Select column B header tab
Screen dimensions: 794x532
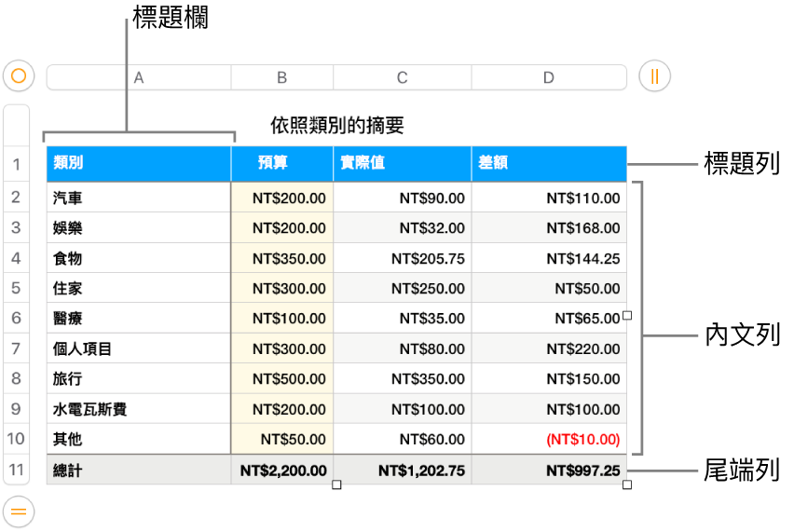pyautogui.click(x=281, y=77)
